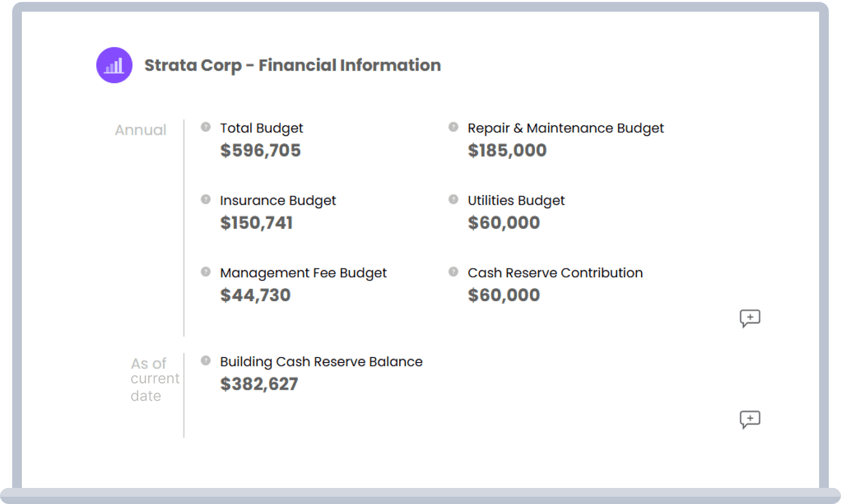Select the As of current date label

(154, 378)
